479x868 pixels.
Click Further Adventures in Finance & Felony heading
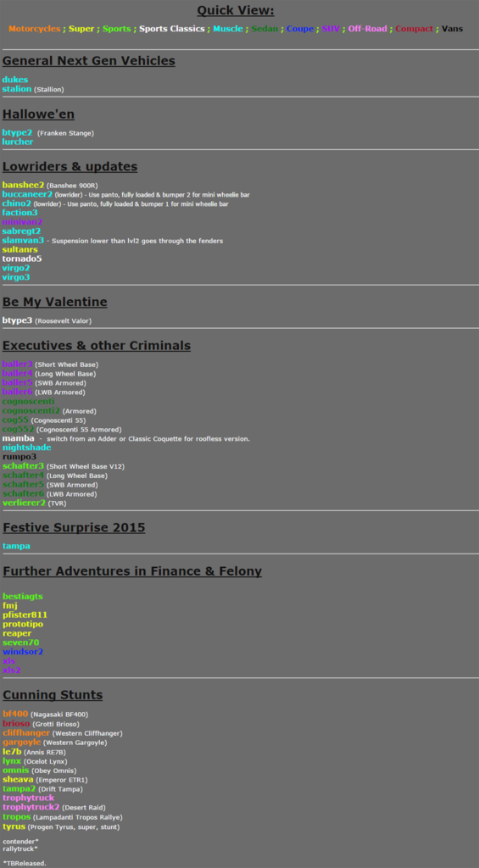point(132,570)
